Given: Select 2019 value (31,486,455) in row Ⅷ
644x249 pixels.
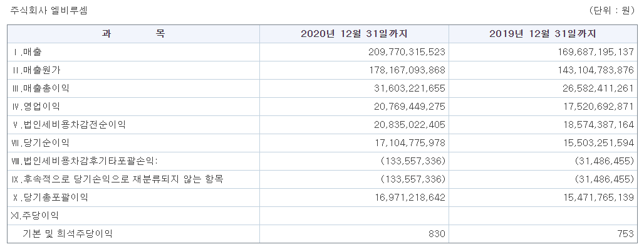Looking at the screenshot, I should tap(605, 161).
